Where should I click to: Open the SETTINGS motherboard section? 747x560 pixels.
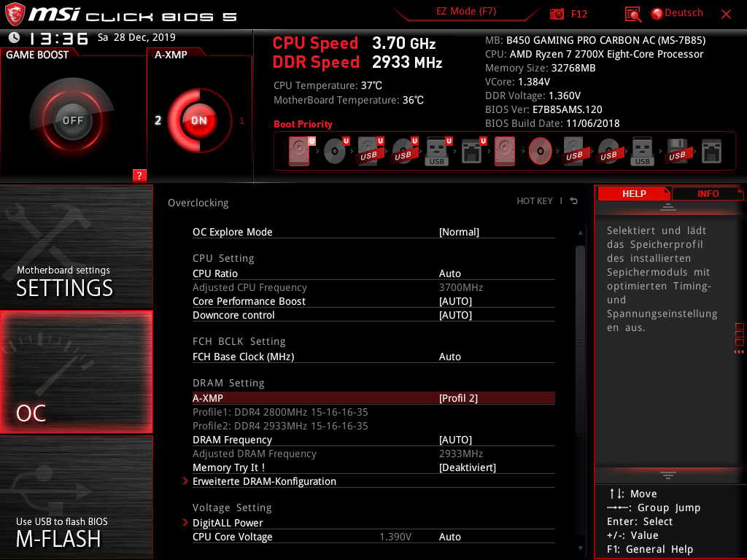pyautogui.click(x=76, y=246)
